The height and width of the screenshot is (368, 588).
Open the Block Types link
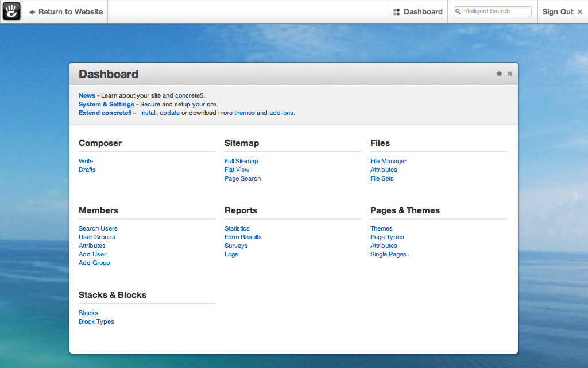96,321
